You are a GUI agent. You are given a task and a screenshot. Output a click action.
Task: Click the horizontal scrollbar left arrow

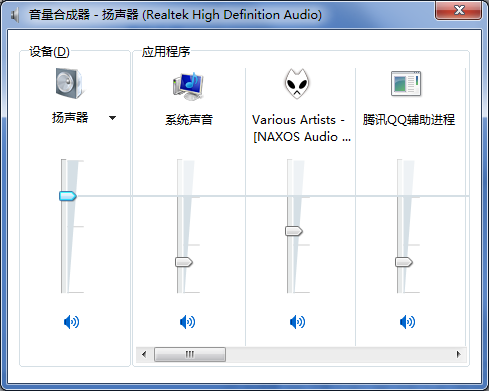tap(144, 354)
